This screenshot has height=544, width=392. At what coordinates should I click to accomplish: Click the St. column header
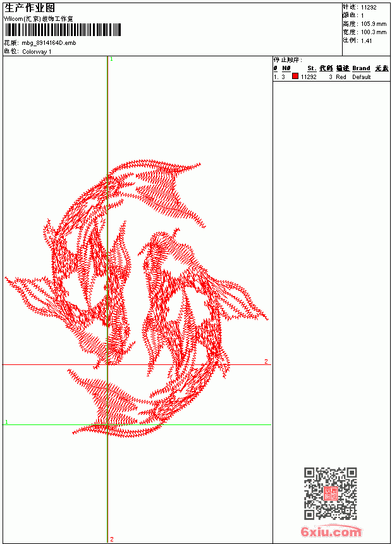pyautogui.click(x=312, y=68)
